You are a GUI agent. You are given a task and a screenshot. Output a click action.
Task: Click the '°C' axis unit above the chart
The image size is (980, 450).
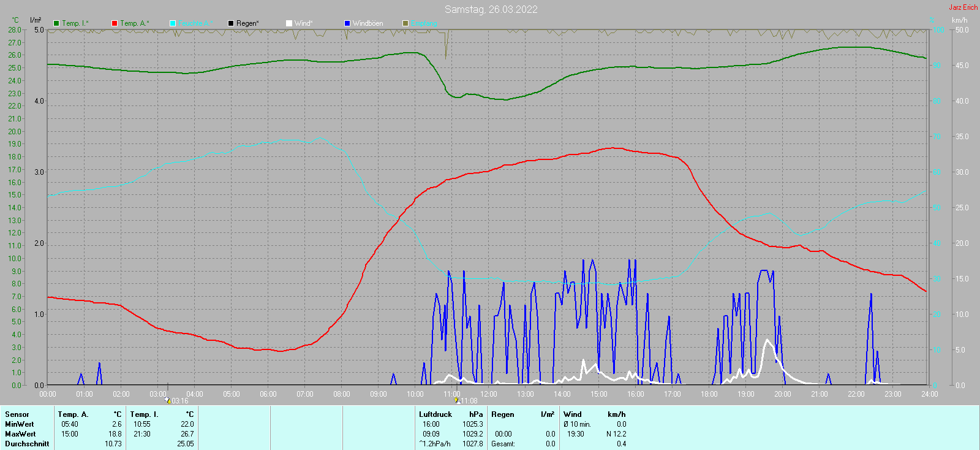[15, 20]
